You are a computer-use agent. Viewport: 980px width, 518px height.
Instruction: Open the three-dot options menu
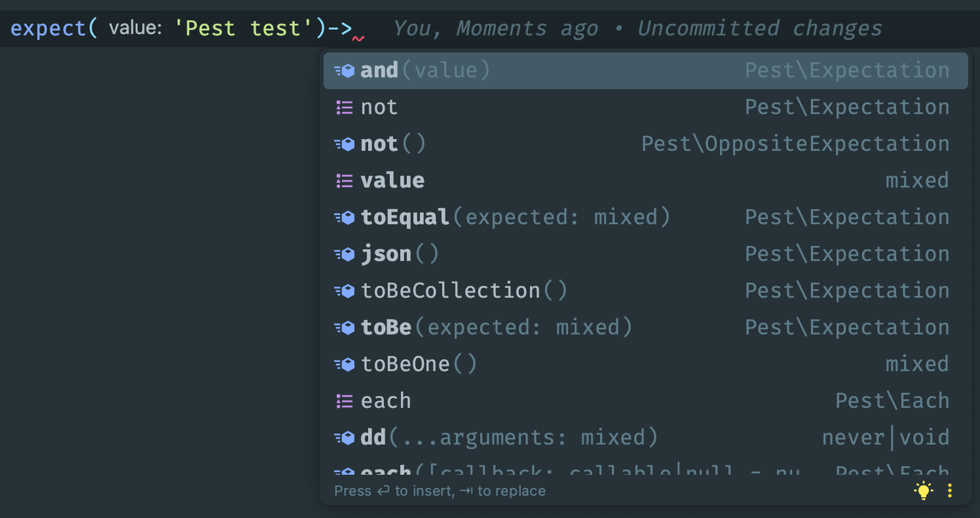tap(949, 490)
